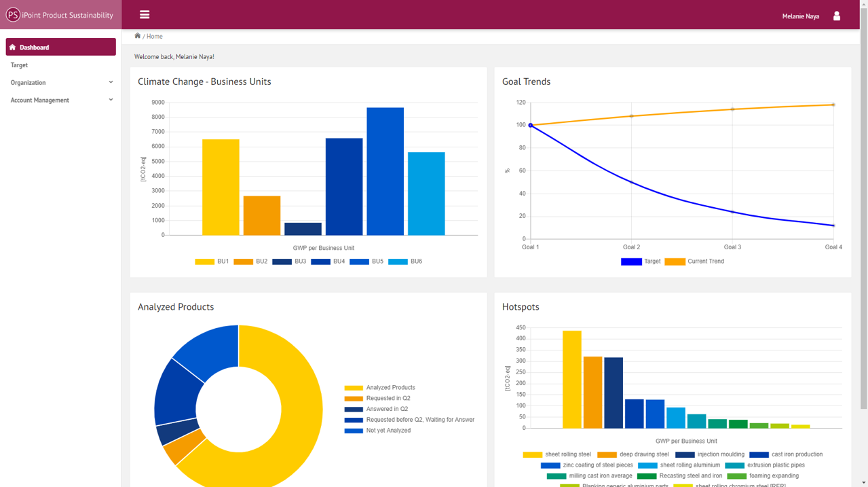This screenshot has width=868, height=487.
Task: Click the Goal Trends heading
Action: point(526,82)
